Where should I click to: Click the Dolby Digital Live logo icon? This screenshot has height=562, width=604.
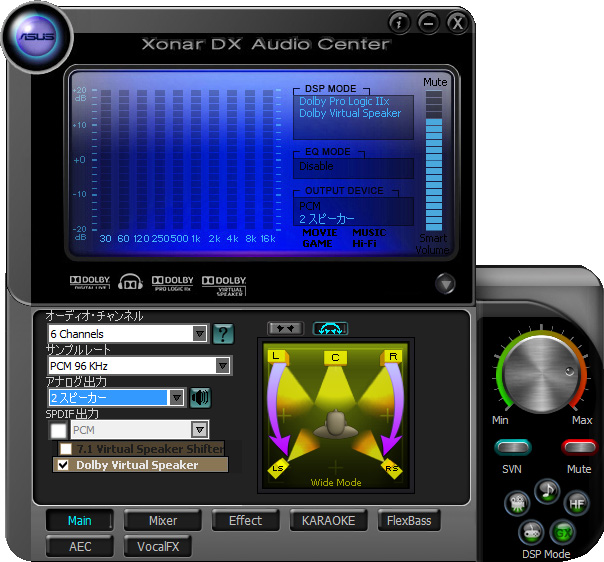[x=90, y=282]
